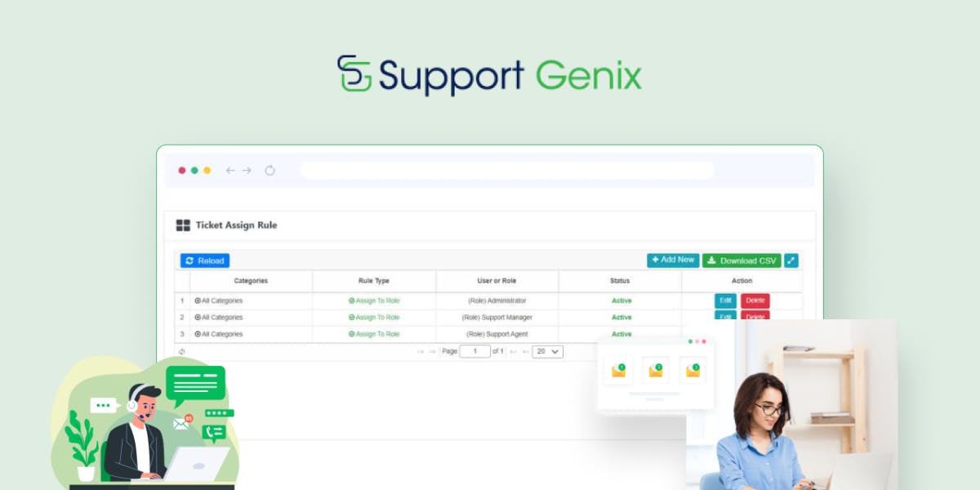Click the Reload button

point(205,261)
